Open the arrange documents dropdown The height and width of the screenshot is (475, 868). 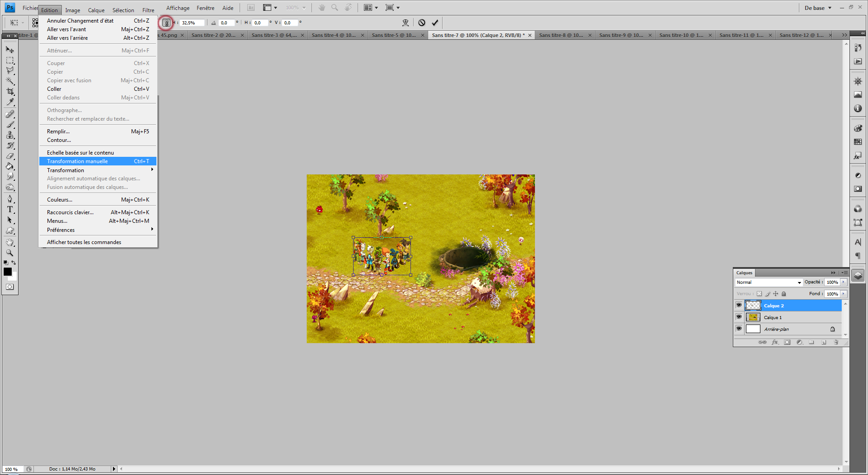371,8
